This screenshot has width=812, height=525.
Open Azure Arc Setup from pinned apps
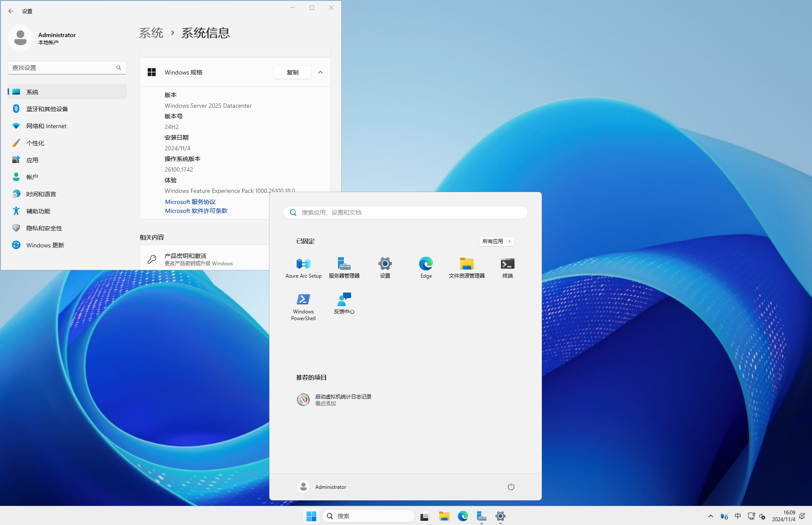pyautogui.click(x=303, y=268)
